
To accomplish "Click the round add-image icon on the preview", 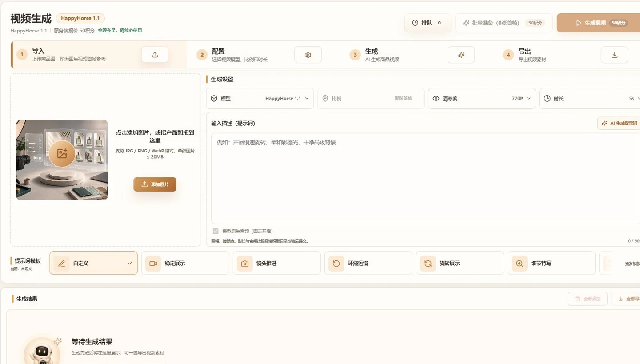I will pyautogui.click(x=62, y=154).
